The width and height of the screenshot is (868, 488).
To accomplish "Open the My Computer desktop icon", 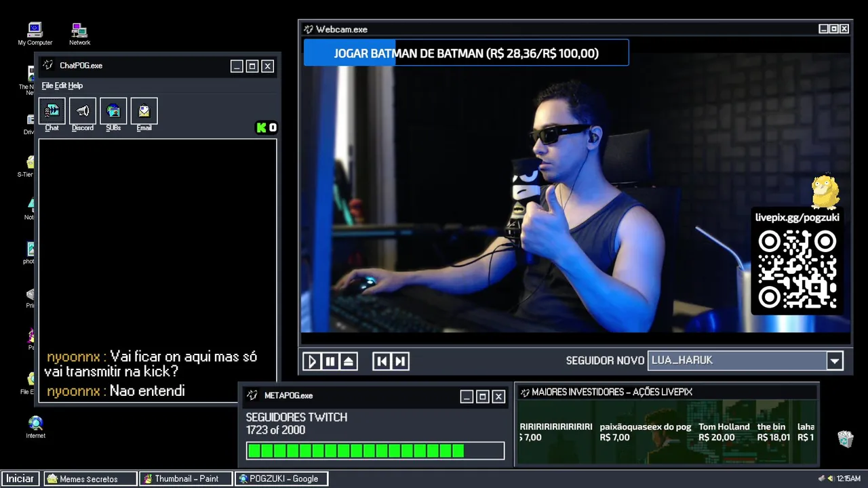I will tap(35, 33).
